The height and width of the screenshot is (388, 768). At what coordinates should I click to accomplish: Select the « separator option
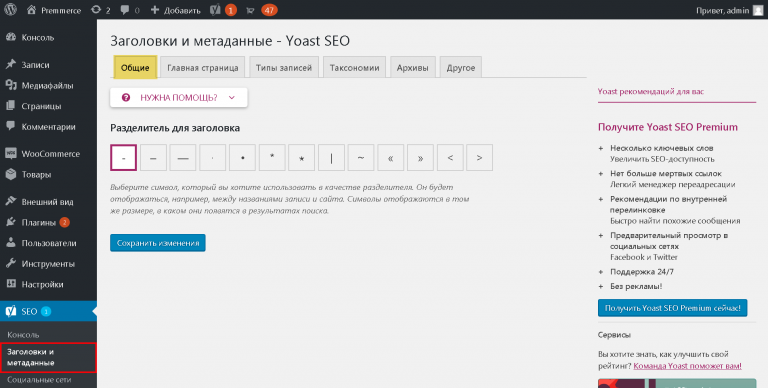tap(390, 158)
